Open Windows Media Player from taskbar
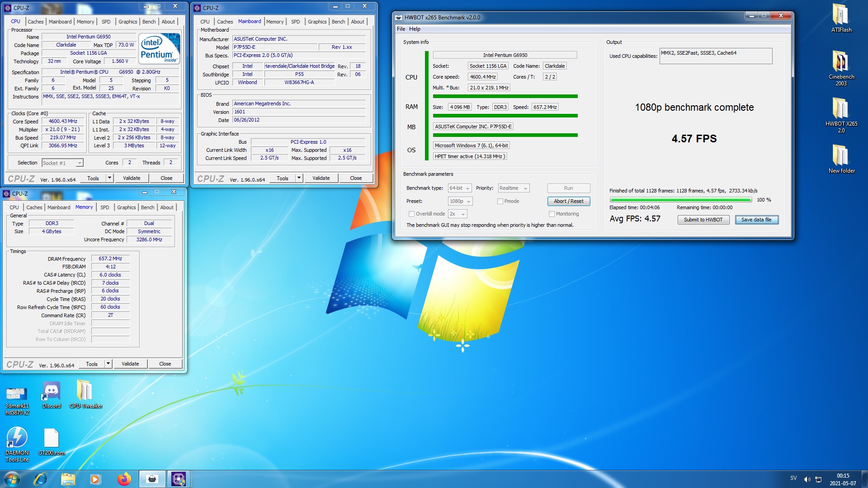 (95, 479)
